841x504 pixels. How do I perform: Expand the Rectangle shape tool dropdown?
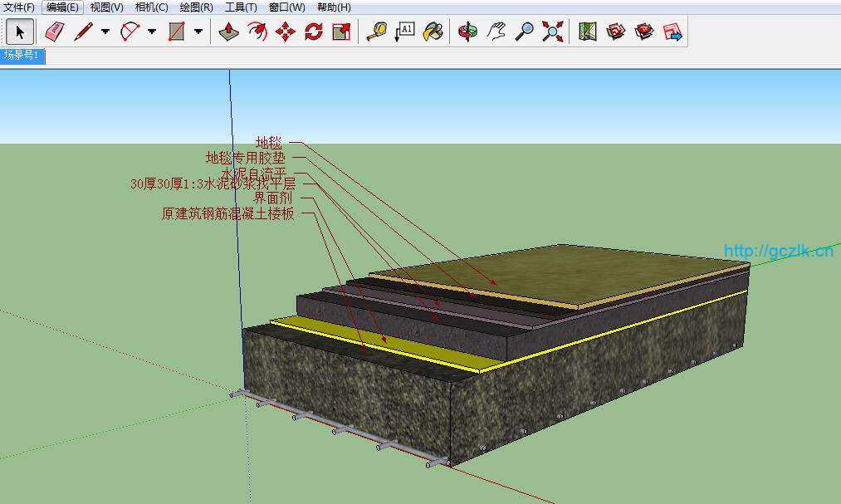pyautogui.click(x=198, y=32)
